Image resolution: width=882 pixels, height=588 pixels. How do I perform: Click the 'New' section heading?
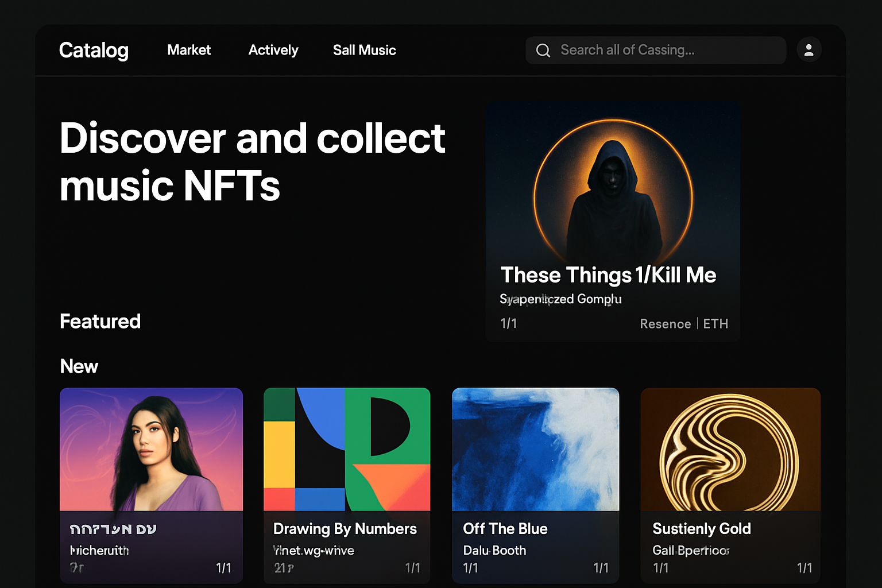[79, 366]
